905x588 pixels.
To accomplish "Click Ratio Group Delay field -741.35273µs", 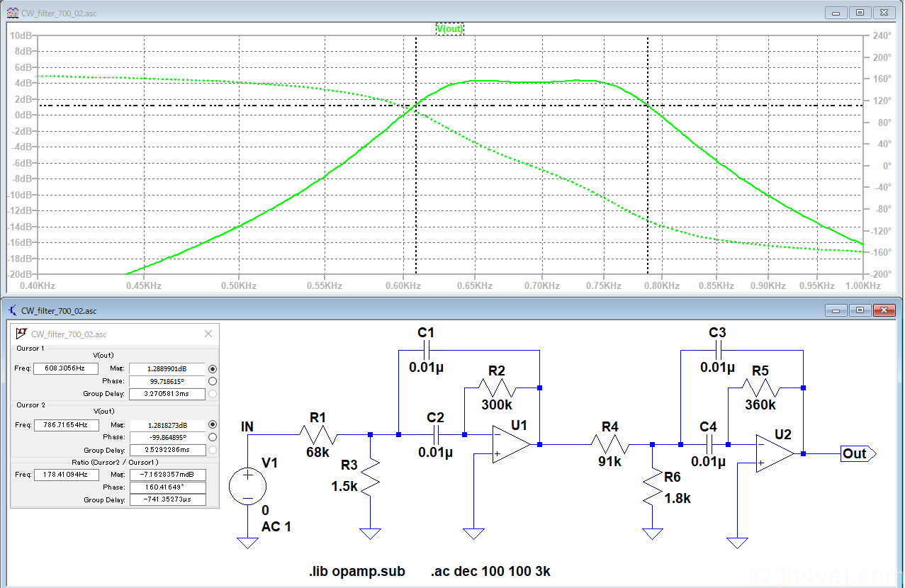I will point(167,500).
